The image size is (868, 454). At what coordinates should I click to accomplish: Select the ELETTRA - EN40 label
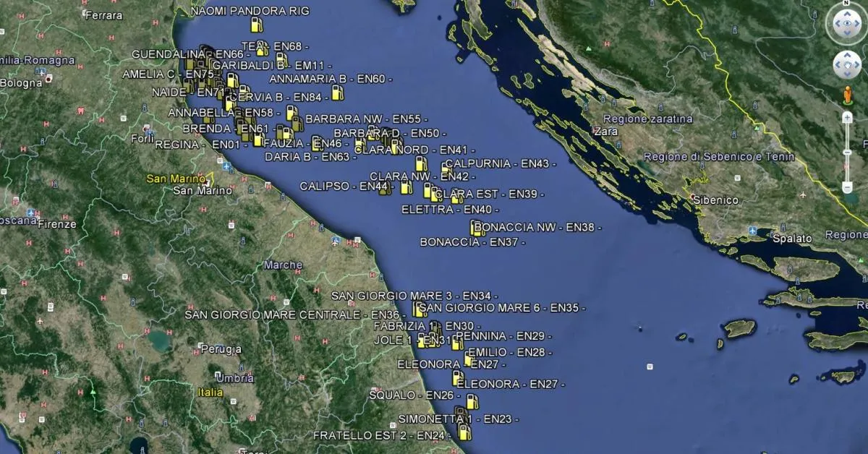[451, 210]
